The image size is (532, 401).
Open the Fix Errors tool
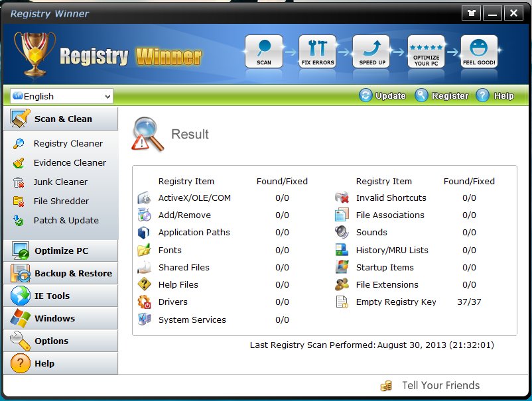tap(317, 50)
